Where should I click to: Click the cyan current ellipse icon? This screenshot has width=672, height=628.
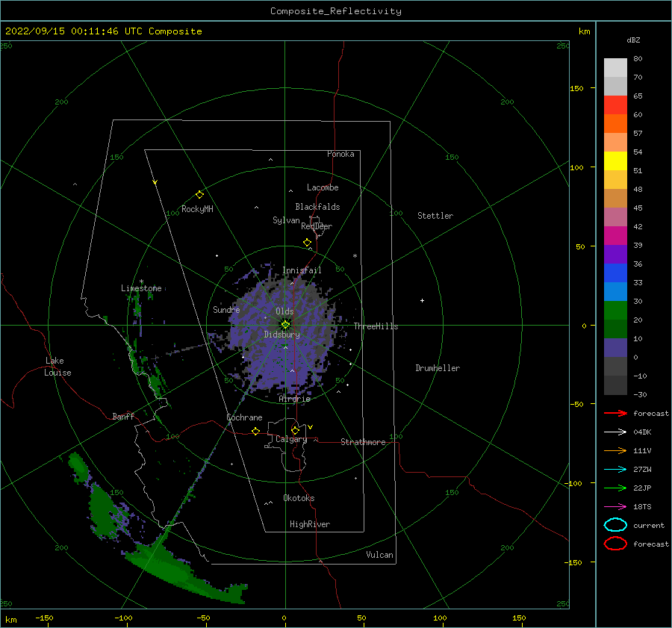click(615, 525)
